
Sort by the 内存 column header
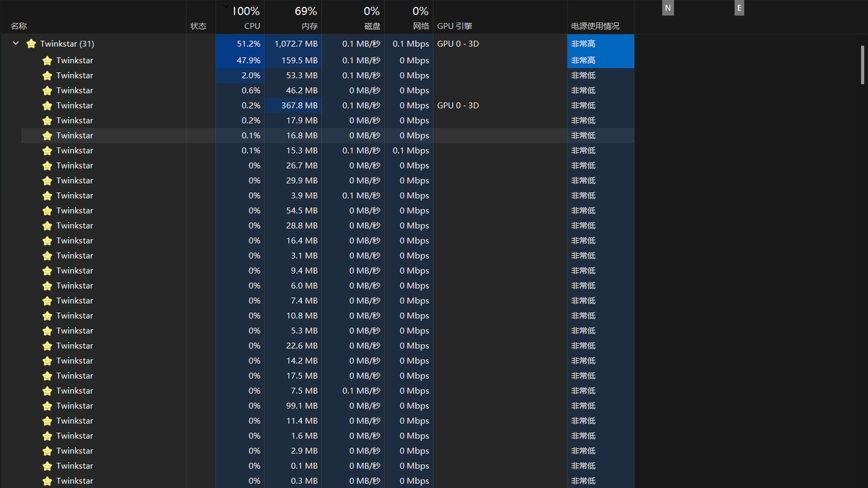pyautogui.click(x=309, y=26)
